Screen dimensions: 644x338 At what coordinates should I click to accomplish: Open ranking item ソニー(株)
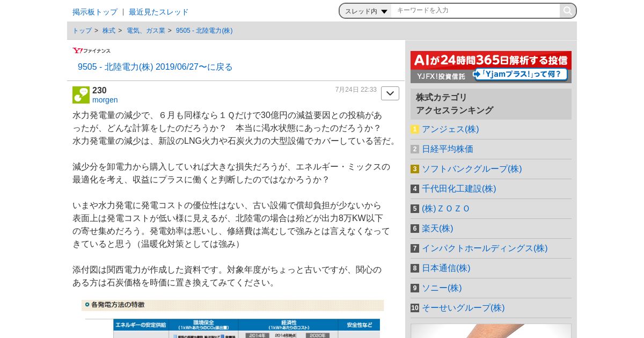[442, 288]
